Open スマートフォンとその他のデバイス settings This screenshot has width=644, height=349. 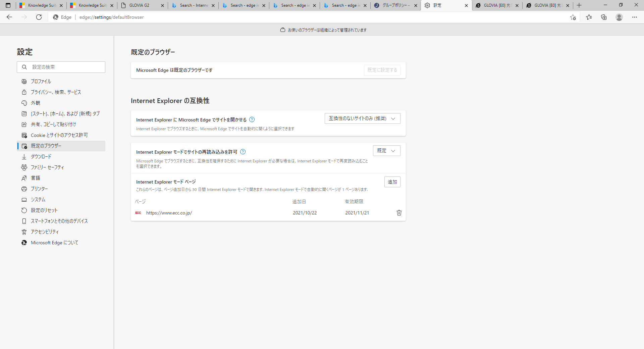point(61,221)
